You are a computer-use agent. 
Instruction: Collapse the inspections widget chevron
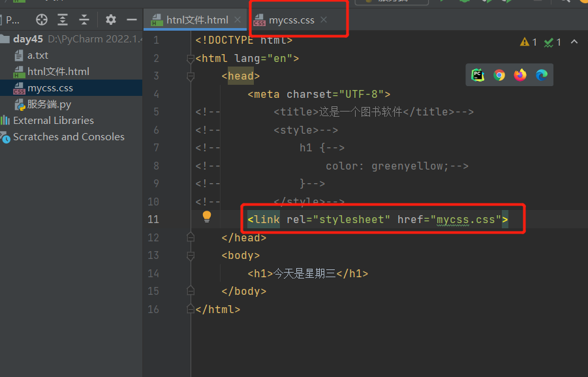pyautogui.click(x=574, y=42)
